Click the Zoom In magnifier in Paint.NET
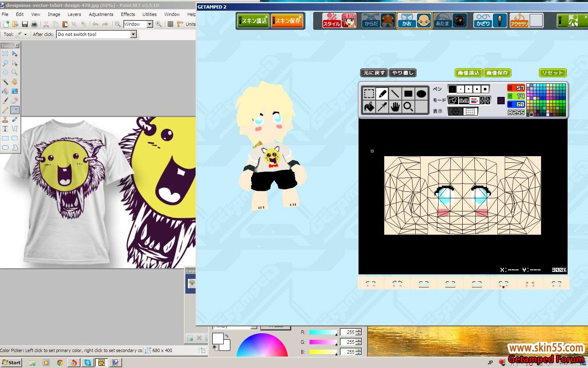This screenshot has height=368, width=588. coord(158,24)
